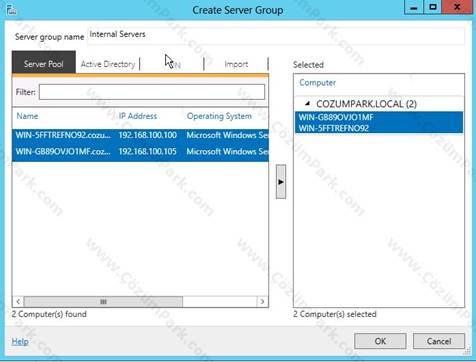The image size is (476, 362).
Task: Click OK to create the server group
Action: [380, 341]
